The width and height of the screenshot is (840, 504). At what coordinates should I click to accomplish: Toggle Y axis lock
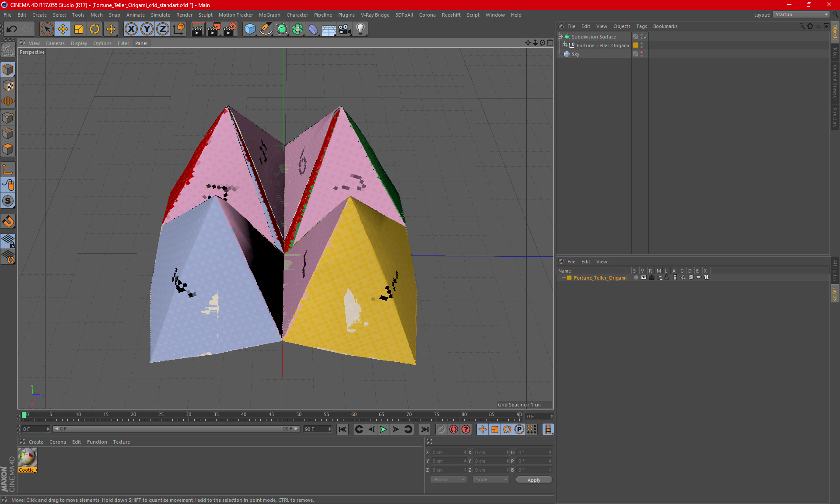click(147, 29)
